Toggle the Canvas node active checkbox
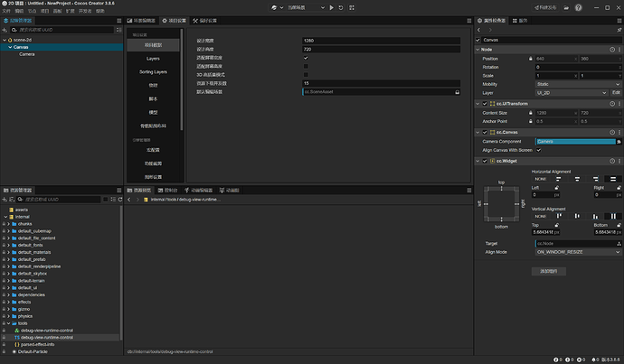Screen dimensions: 624x364 click(x=478, y=40)
